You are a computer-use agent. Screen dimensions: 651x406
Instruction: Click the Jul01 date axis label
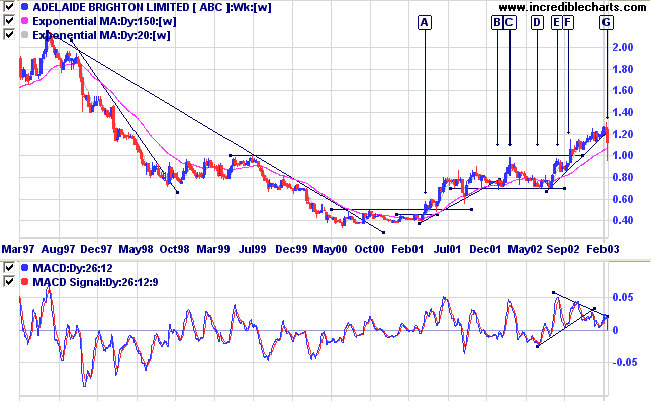tap(447, 249)
